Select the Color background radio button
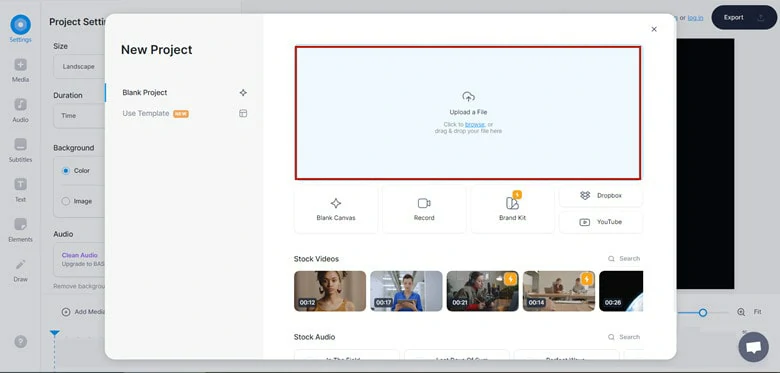The height and width of the screenshot is (373, 780). point(66,171)
